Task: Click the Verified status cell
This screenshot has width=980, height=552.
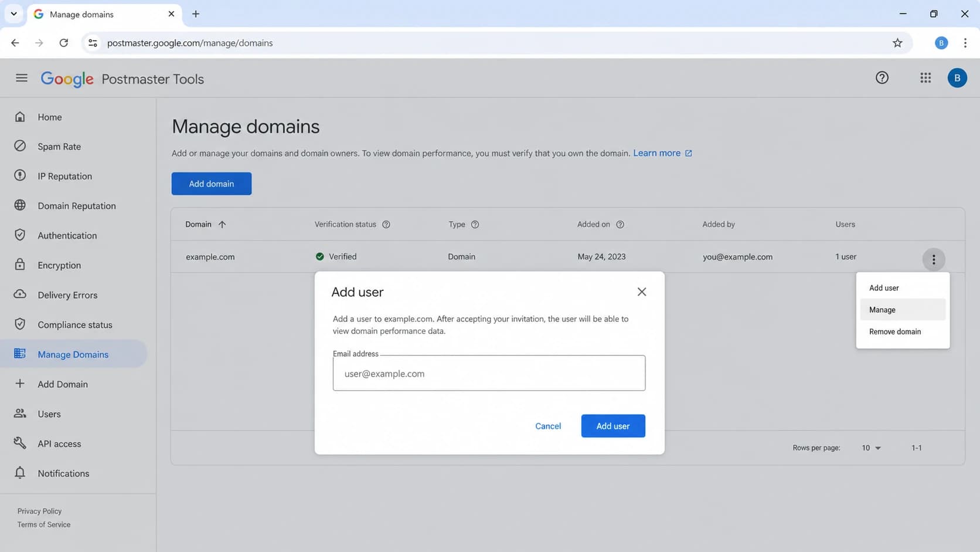Action: point(336,257)
